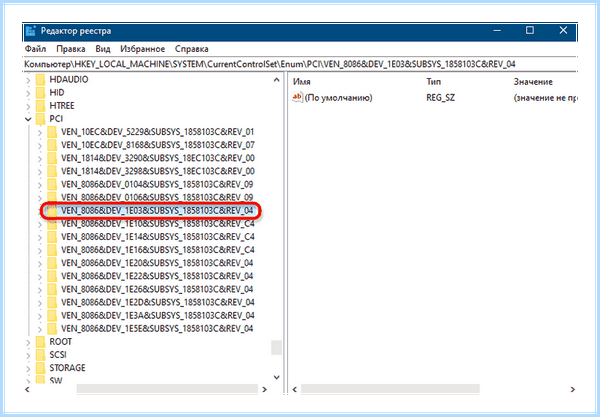Collapse the PCI key
The height and width of the screenshot is (417, 600).
tap(28, 119)
